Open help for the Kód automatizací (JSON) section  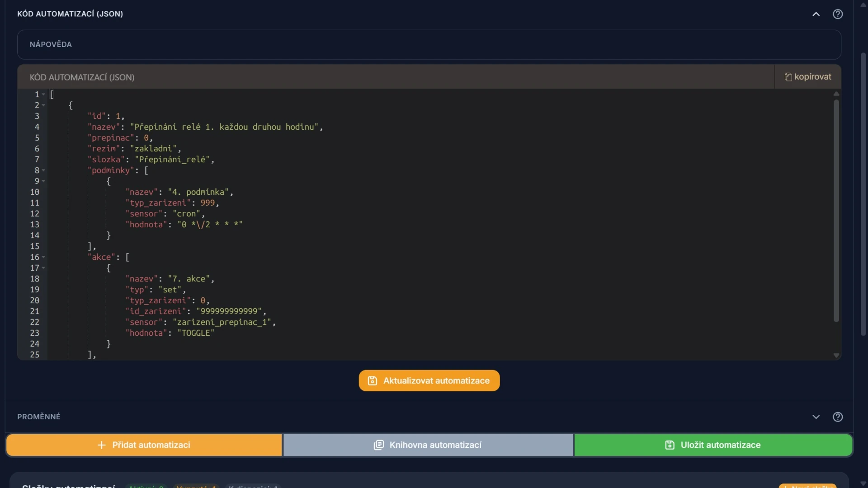tap(838, 14)
